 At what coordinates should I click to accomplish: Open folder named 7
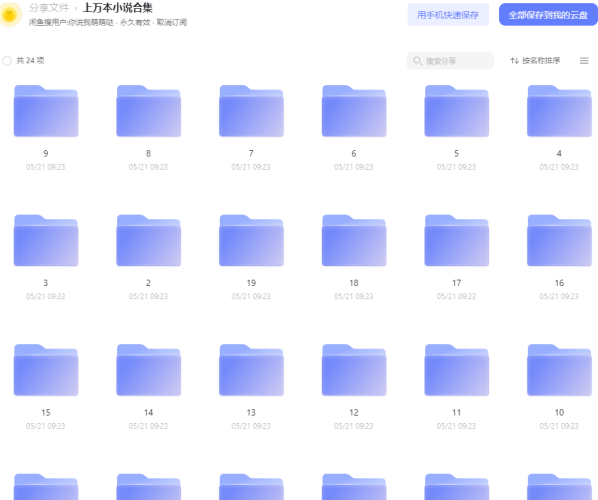(251, 111)
